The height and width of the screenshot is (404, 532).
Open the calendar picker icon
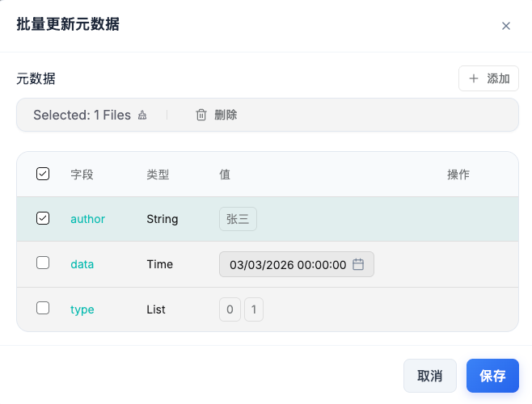(358, 264)
